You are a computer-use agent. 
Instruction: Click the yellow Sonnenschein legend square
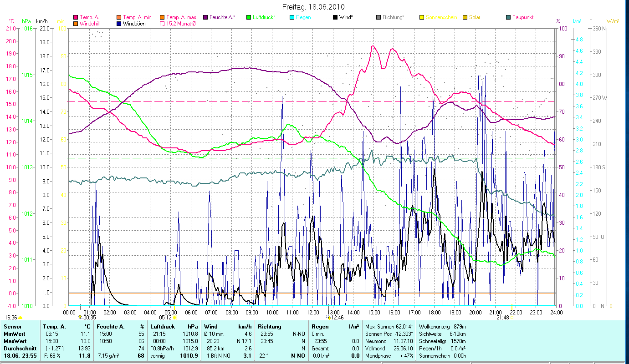coord(422,17)
